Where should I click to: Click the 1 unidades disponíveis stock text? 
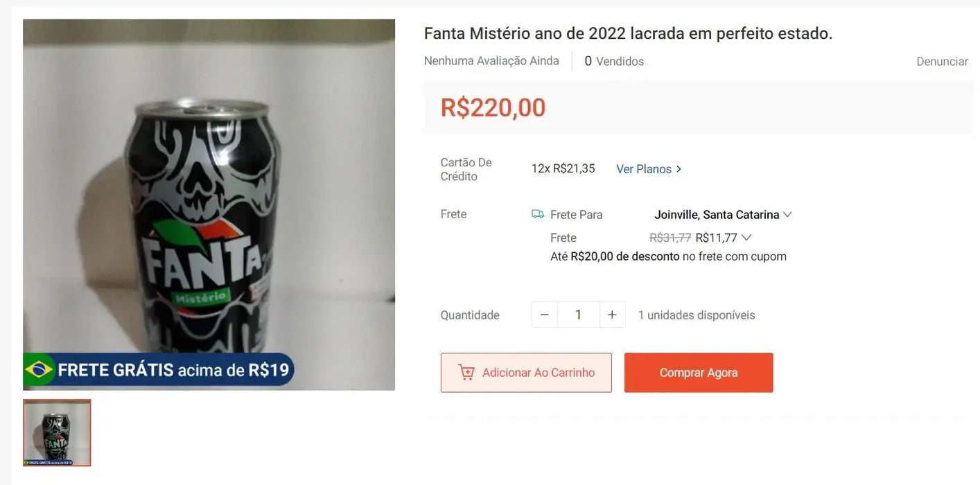697,315
